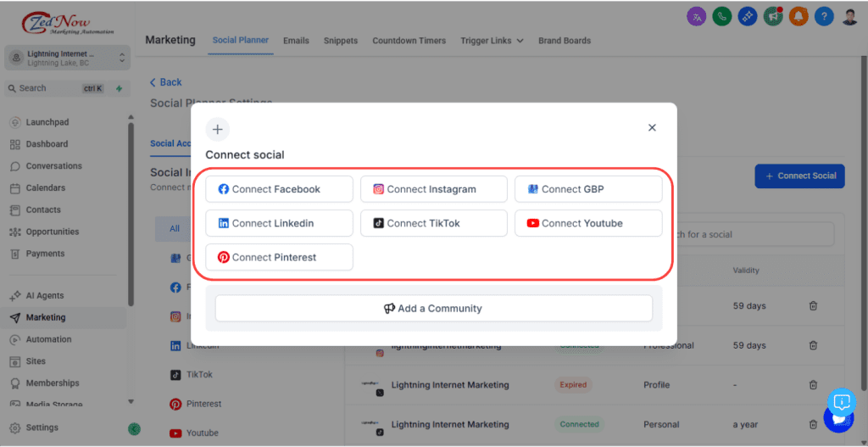Viewport: 868px width, 447px height.
Task: Click the Connected badge in Personal row
Action: 579,424
